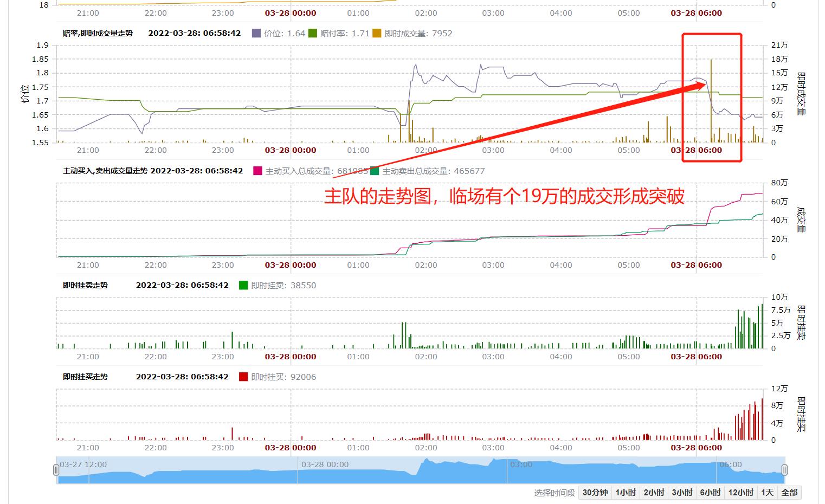Click the red 03-28 06:00 axis label
825x504 pixels.
tap(697, 151)
